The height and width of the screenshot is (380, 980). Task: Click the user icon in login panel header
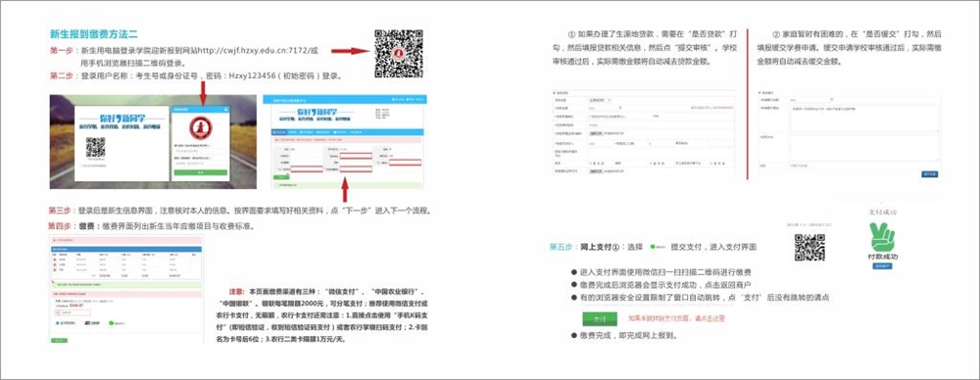tap(225, 110)
